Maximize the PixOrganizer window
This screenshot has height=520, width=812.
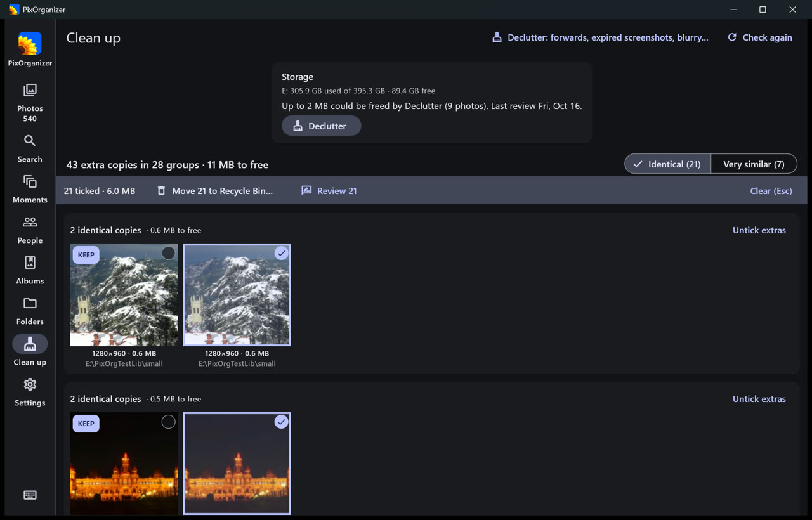coord(763,10)
